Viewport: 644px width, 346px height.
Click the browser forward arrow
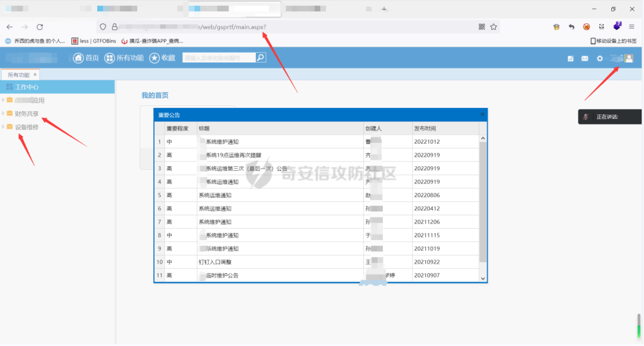tap(24, 27)
